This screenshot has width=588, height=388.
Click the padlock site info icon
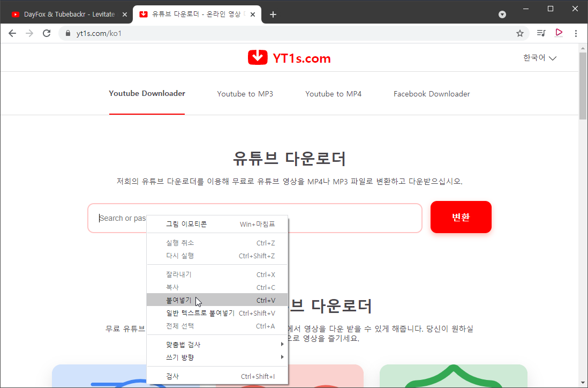(68, 33)
